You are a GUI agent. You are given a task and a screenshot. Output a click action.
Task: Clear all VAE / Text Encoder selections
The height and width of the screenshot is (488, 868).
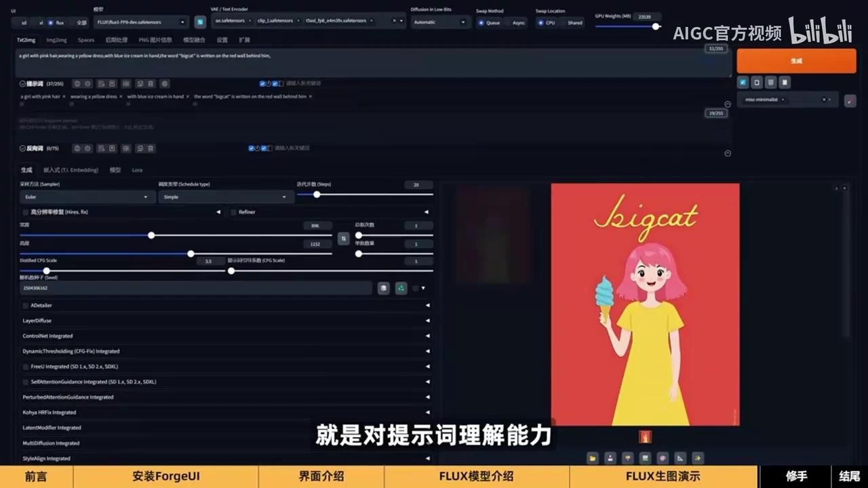(x=394, y=21)
